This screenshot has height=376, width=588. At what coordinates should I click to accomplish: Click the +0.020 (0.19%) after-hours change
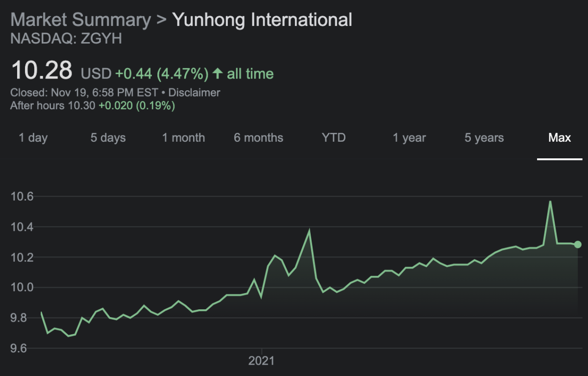[x=137, y=105]
